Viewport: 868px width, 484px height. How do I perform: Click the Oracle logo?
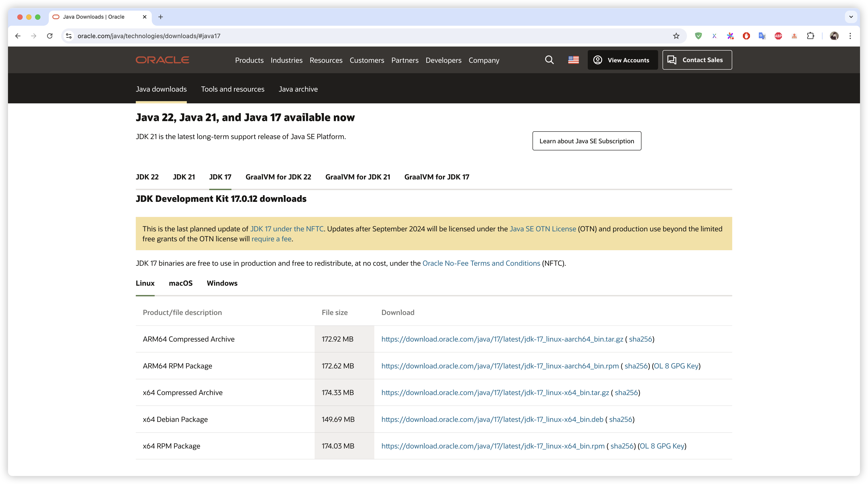(x=162, y=60)
